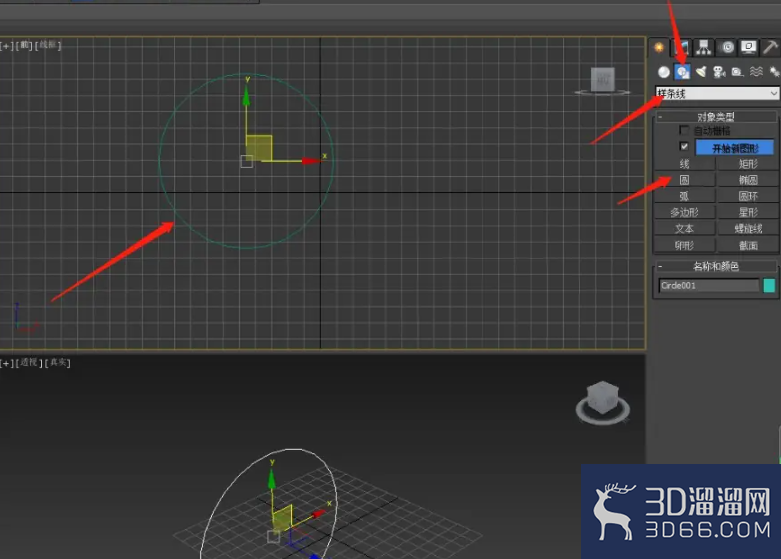The image size is (781, 559).
Task: Choose the 螺旋线 spline tool
Action: click(x=748, y=229)
